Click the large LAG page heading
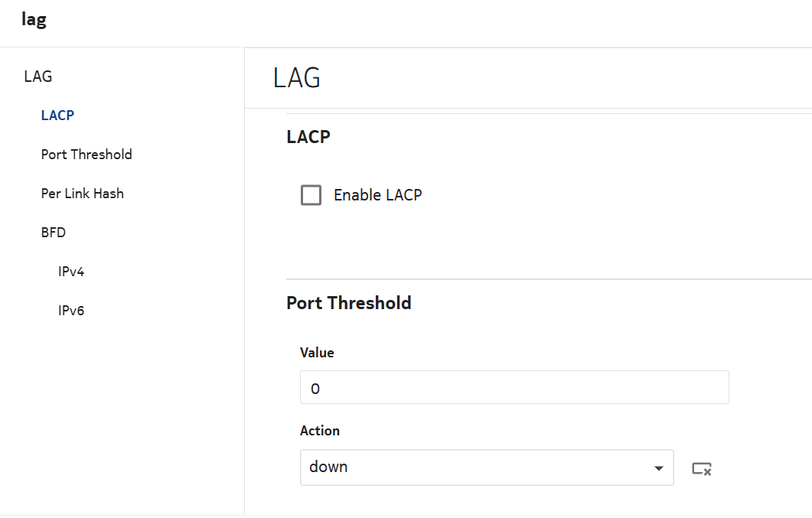 click(x=297, y=78)
